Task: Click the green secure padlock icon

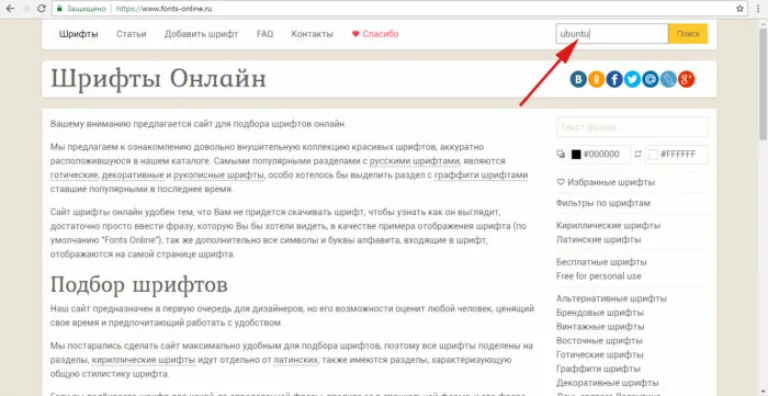Action: coord(60,8)
